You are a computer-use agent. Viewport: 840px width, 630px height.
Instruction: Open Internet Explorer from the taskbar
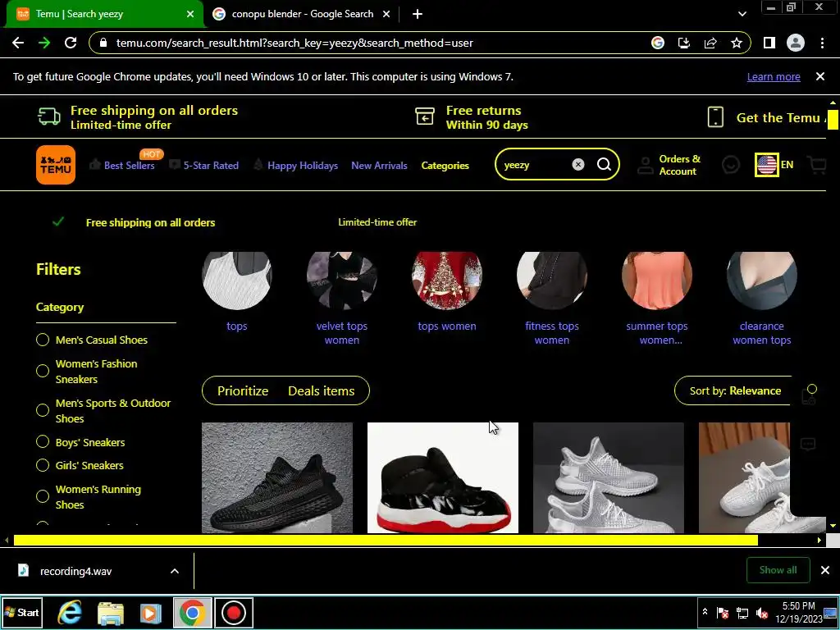[x=70, y=612]
